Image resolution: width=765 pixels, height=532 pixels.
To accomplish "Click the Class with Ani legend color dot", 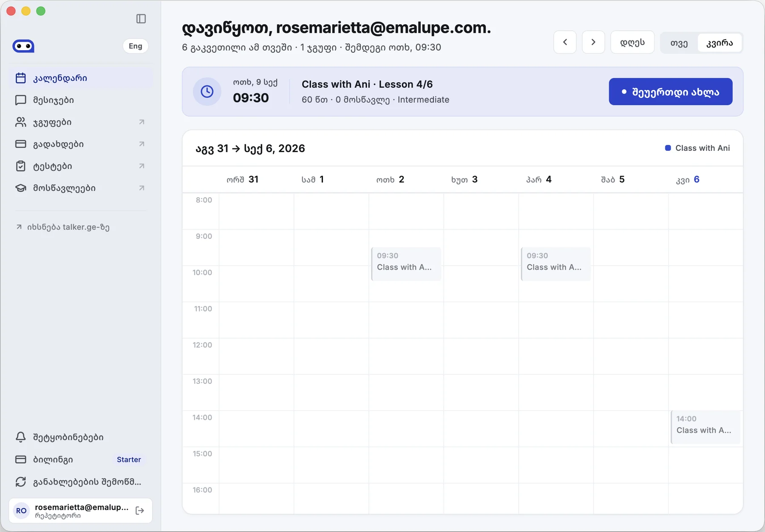I will click(x=668, y=148).
